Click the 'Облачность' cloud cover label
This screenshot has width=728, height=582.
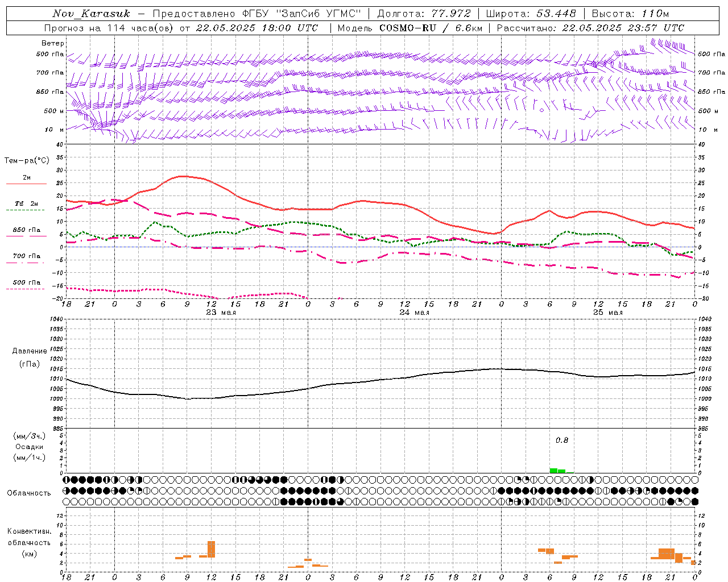pos(29,493)
